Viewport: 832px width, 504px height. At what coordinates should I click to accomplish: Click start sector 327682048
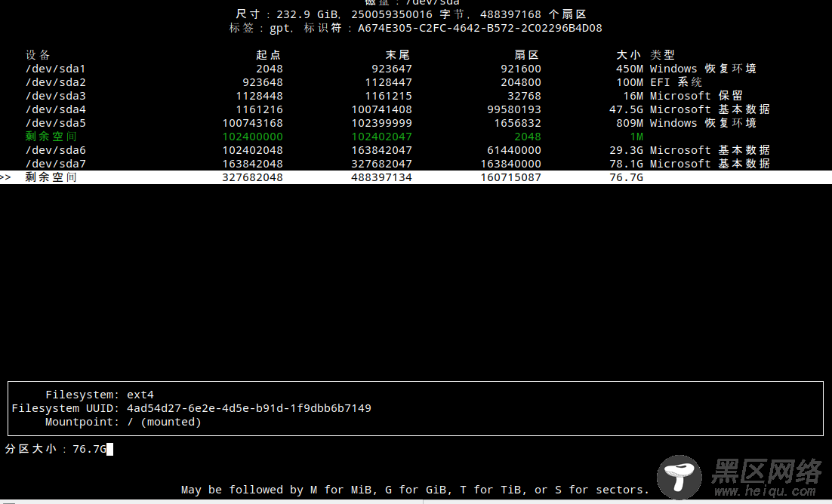(x=253, y=177)
